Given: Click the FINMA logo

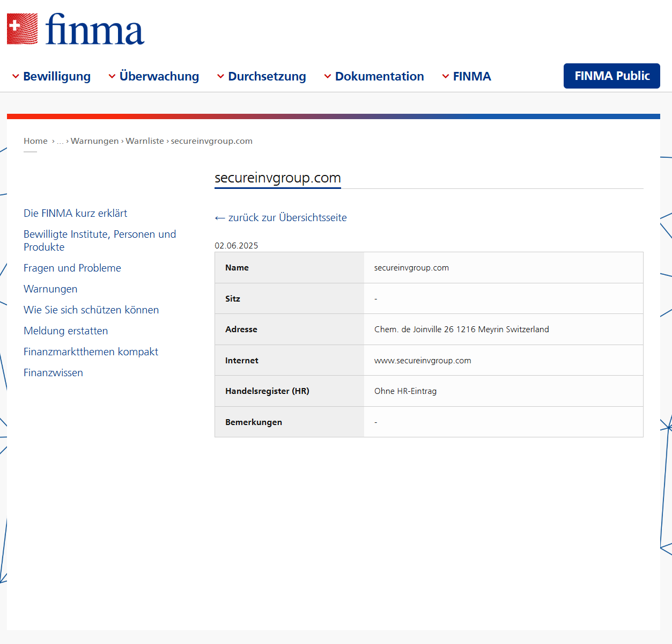Looking at the screenshot, I should 76,29.
